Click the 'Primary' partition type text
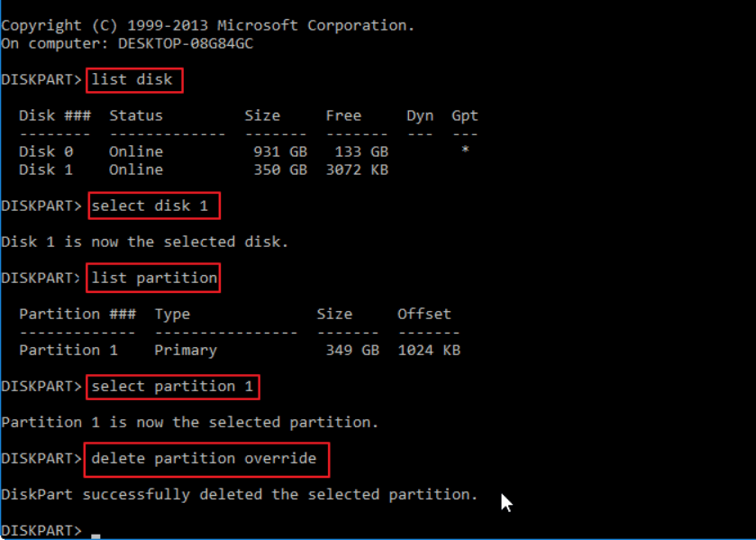 186,350
